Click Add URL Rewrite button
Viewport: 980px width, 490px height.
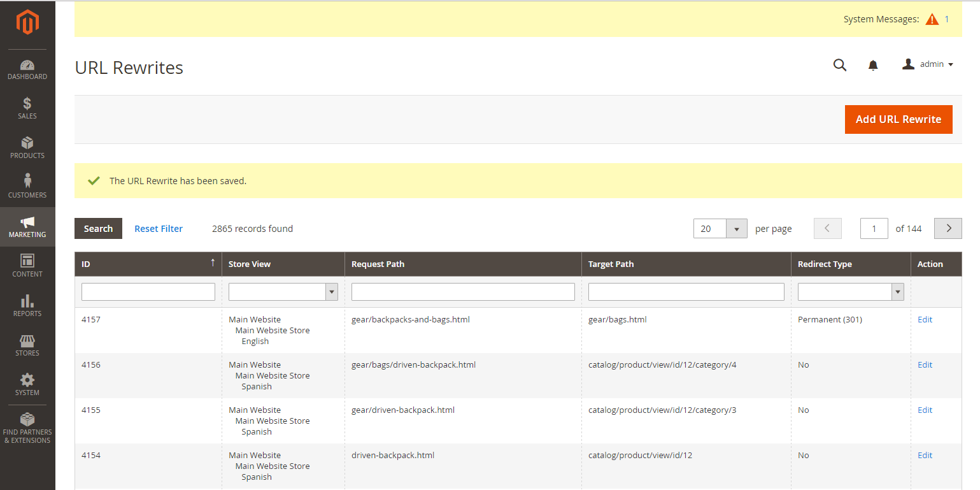pyautogui.click(x=898, y=119)
